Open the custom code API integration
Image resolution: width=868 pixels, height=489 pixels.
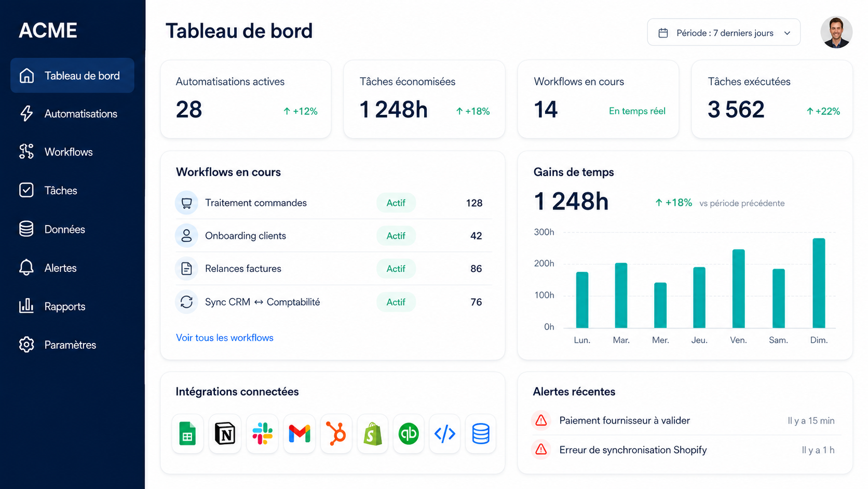445,433
